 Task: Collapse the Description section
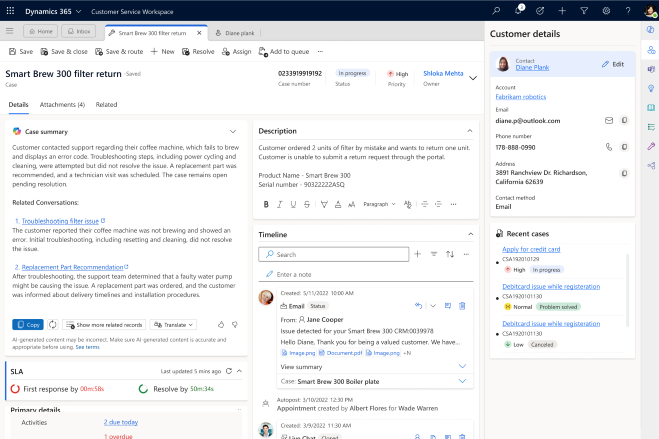[x=470, y=131]
